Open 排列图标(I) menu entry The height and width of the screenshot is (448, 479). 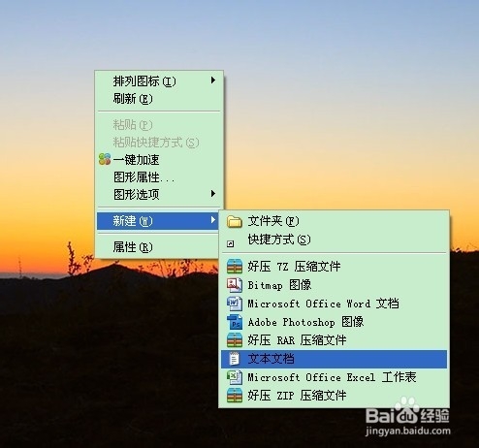[159, 80]
